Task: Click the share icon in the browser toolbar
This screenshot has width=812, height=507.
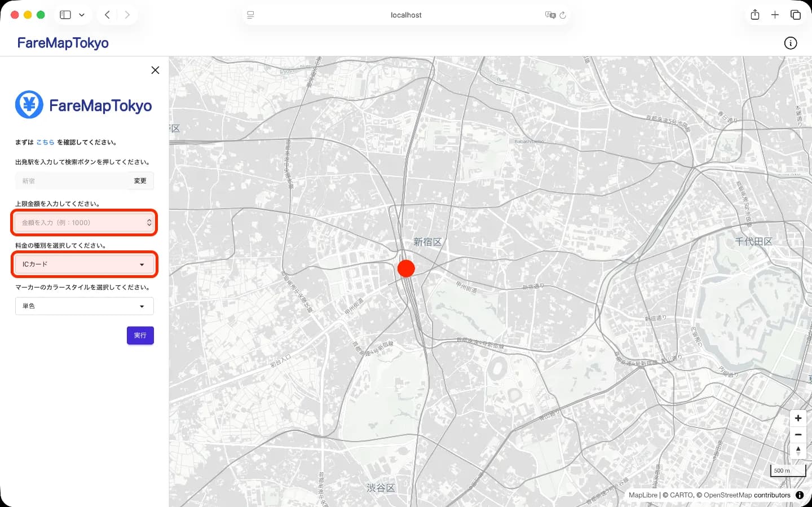Action: point(755,15)
